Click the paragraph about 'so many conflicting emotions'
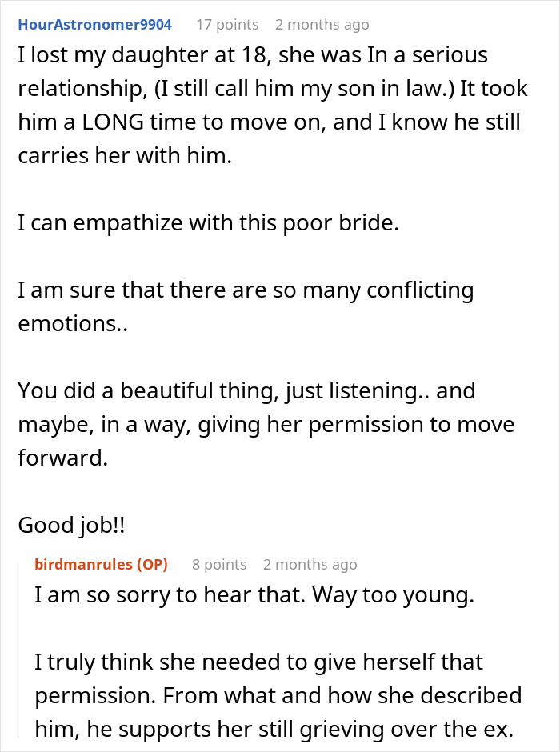This screenshot has width=560, height=752. pyautogui.click(x=246, y=306)
